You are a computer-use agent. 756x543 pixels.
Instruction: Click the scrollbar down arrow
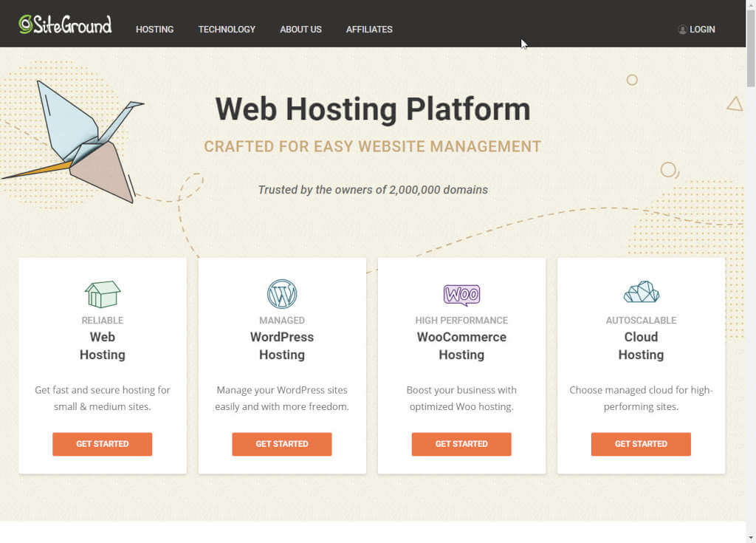(x=751, y=538)
